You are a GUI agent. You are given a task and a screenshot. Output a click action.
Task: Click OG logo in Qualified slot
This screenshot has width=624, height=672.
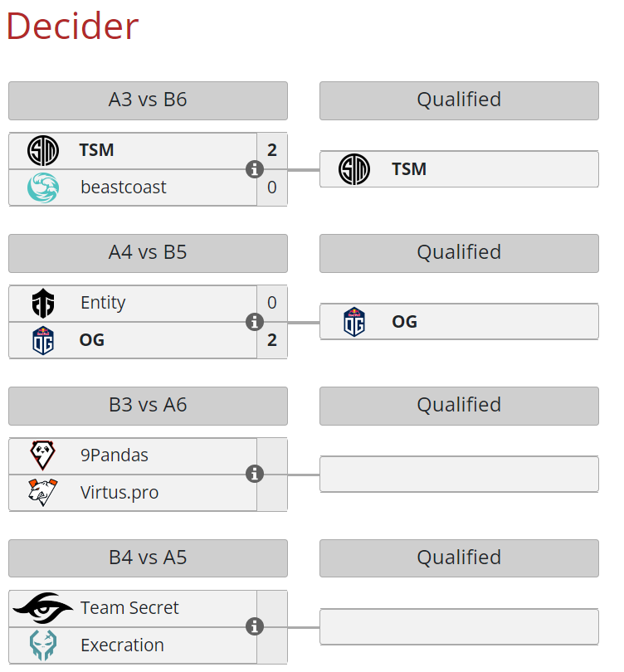(354, 322)
